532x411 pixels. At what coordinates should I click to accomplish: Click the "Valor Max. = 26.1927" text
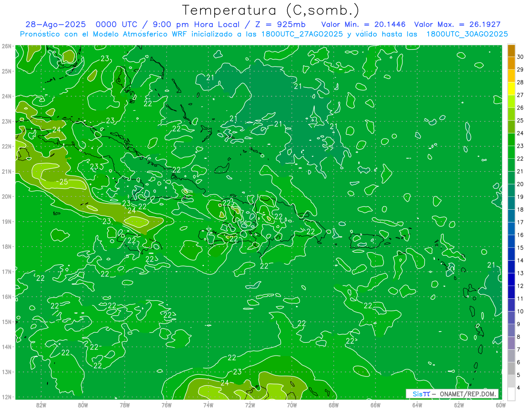[x=457, y=24]
